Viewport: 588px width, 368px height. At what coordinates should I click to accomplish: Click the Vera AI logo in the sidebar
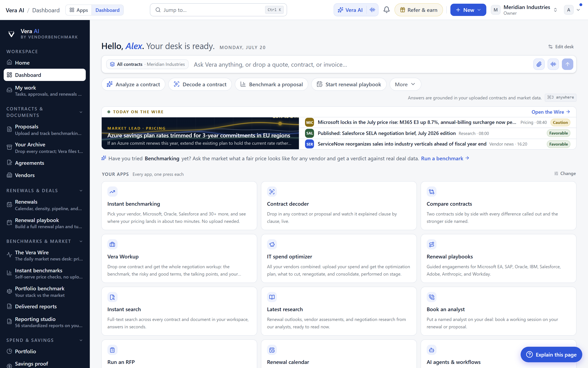[11, 34]
